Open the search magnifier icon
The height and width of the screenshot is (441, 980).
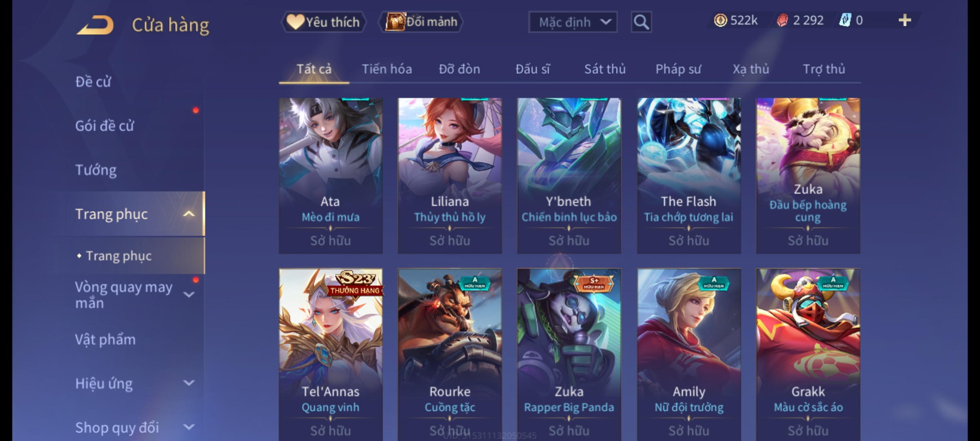(641, 22)
